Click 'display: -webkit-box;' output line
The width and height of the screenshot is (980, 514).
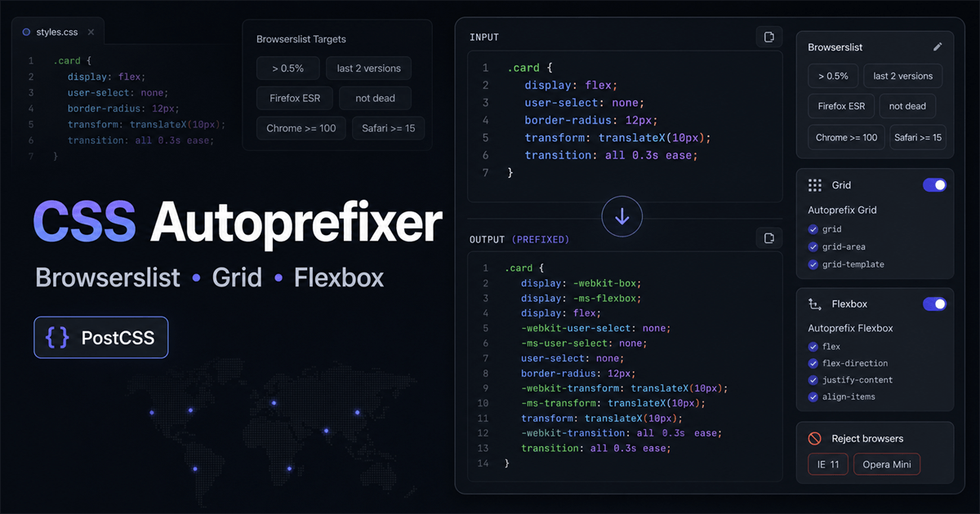tap(581, 283)
